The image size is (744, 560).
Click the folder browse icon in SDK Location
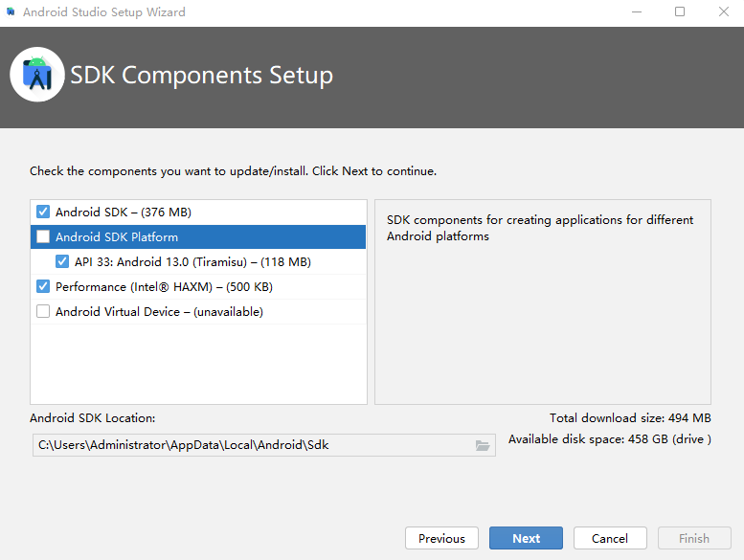482,445
